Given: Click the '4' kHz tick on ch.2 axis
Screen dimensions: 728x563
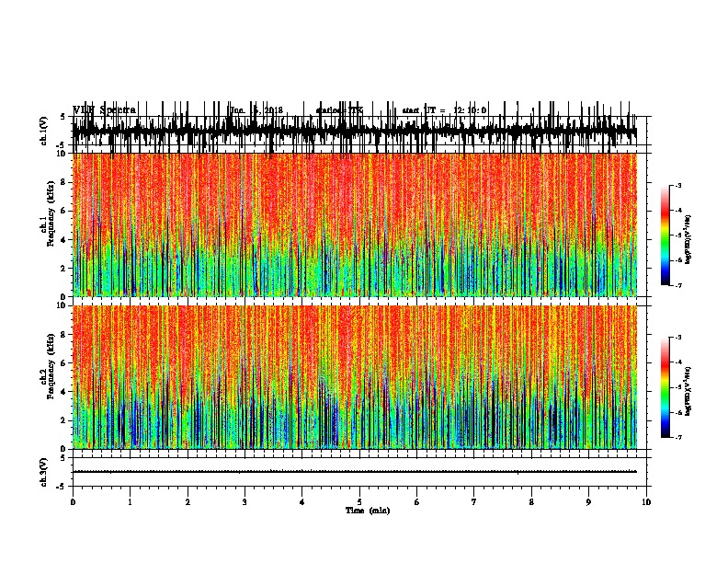Looking at the screenshot, I should [x=63, y=392].
